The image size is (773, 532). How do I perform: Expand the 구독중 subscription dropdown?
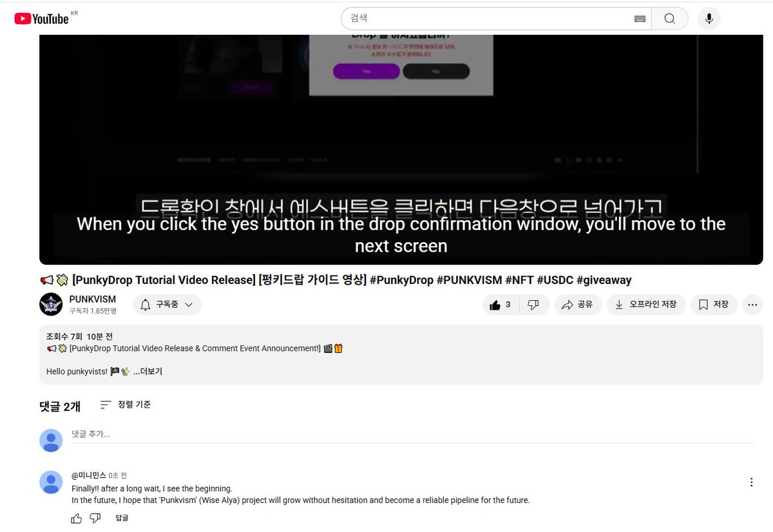[167, 305]
